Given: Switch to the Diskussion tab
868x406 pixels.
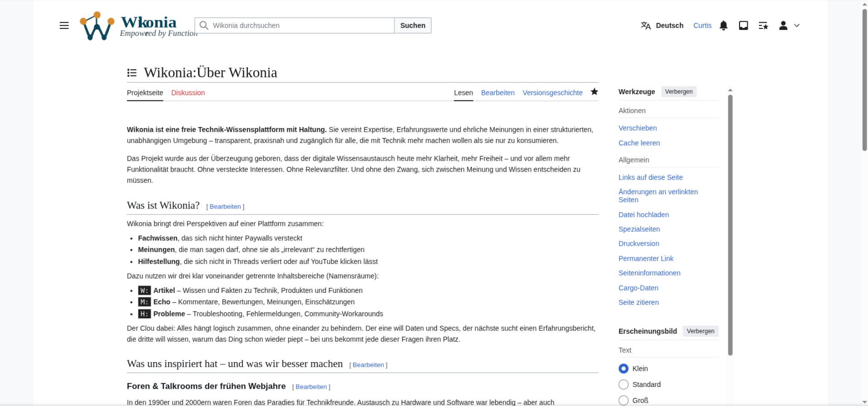Looking at the screenshot, I should [x=188, y=93].
